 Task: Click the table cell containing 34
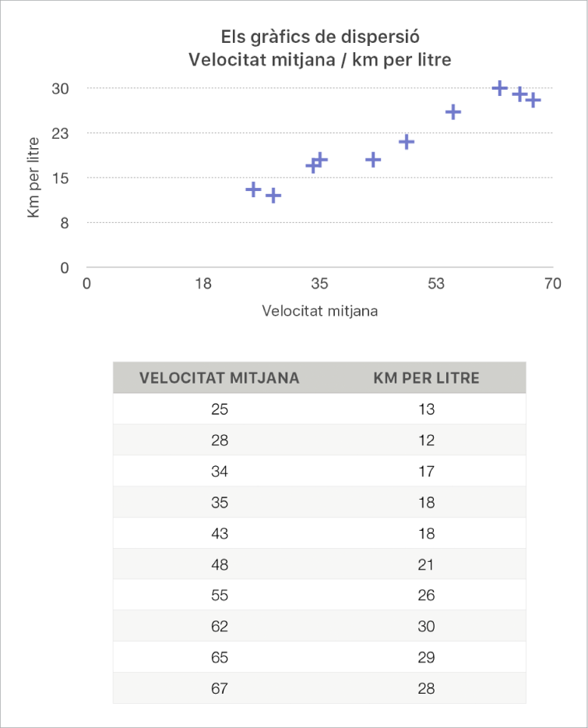click(220, 472)
